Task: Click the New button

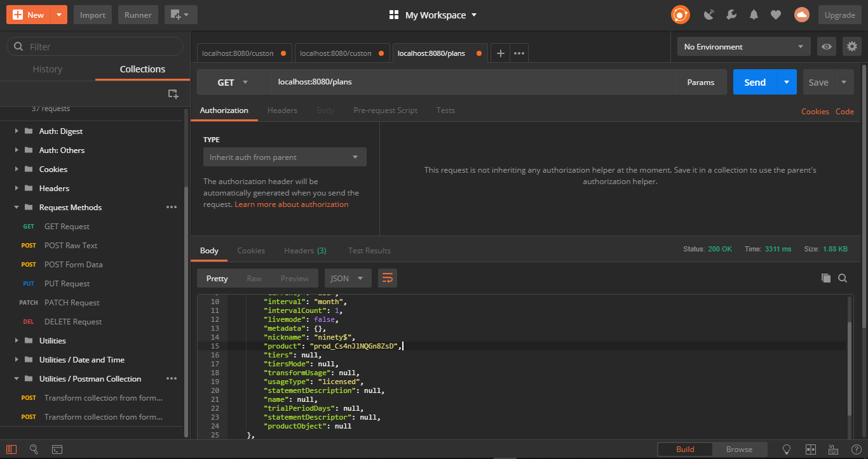Action: (x=28, y=15)
